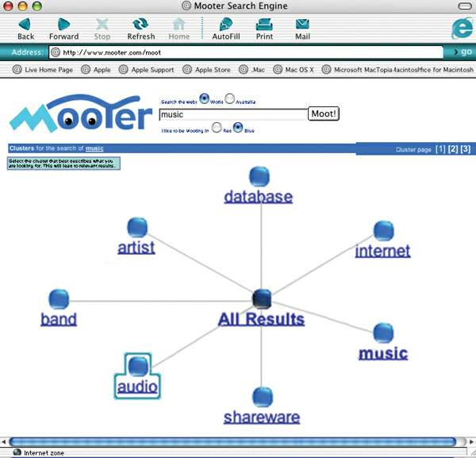Click the horizontal scrollbar at bottom

(x=232, y=441)
